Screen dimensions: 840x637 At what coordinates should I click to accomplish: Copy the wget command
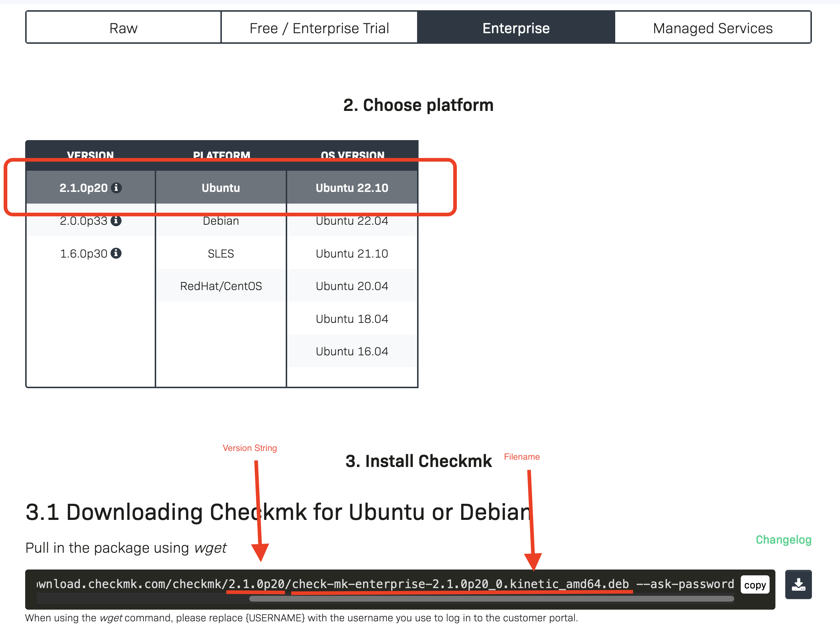click(x=755, y=585)
